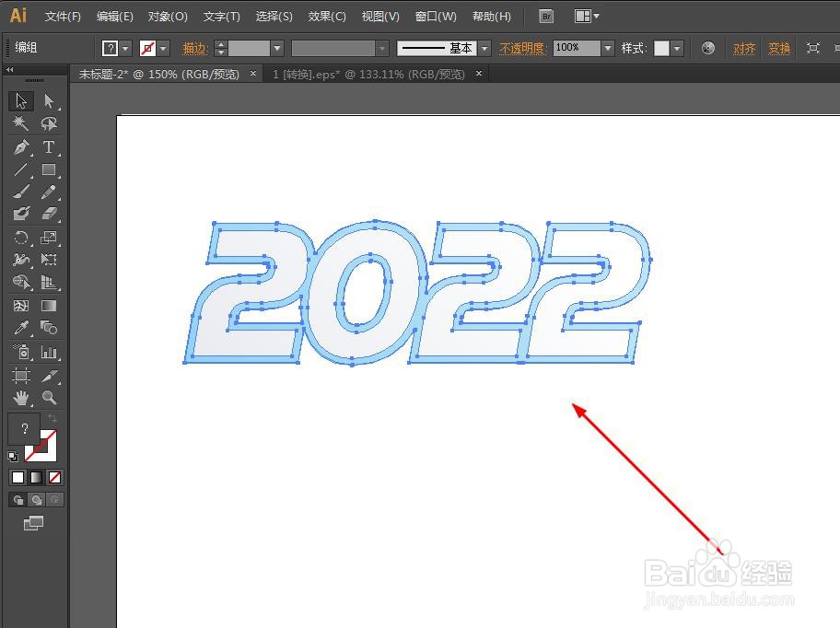Open stroke color dropdown arrow
The height and width of the screenshot is (628, 840).
[163, 49]
